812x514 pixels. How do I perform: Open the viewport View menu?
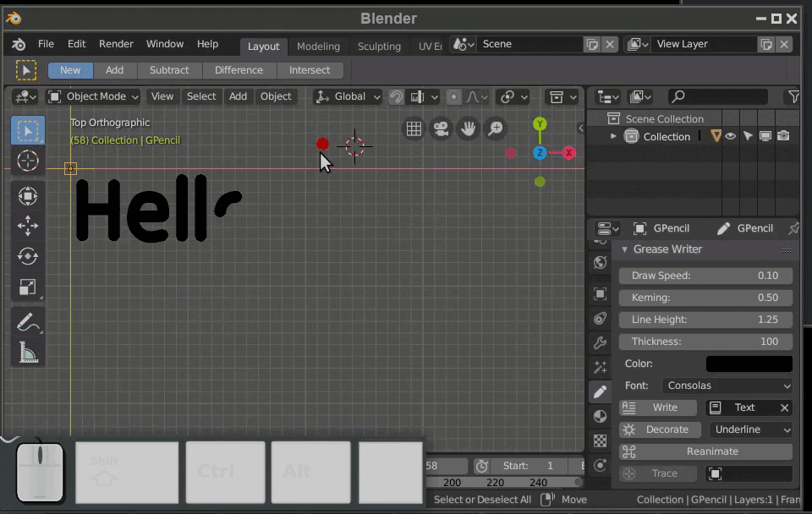(x=162, y=96)
